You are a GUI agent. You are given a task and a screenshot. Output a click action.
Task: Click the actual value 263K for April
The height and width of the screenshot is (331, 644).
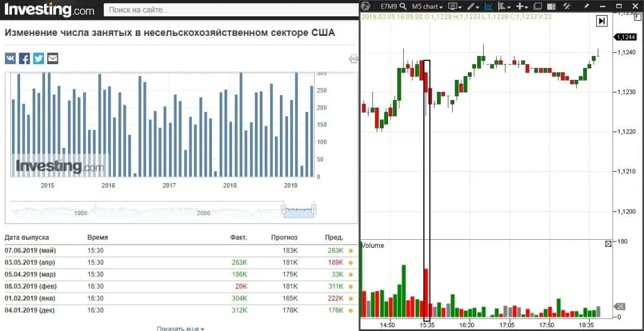click(x=240, y=262)
